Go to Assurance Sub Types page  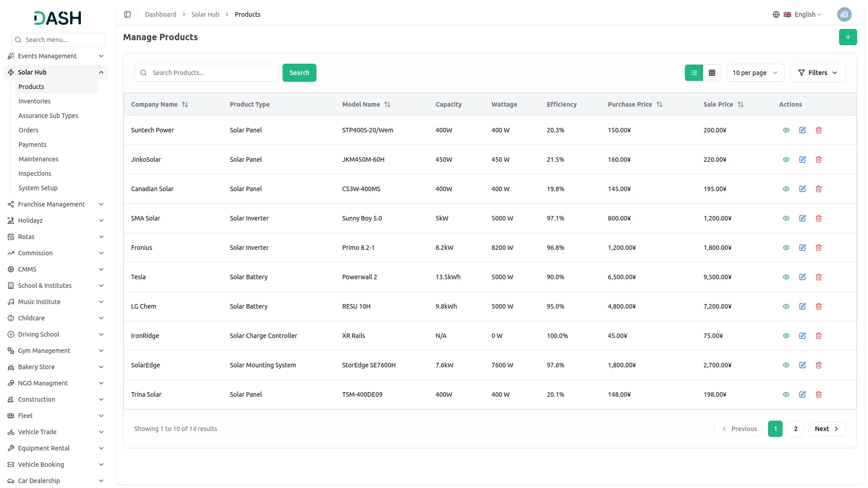[48, 116]
